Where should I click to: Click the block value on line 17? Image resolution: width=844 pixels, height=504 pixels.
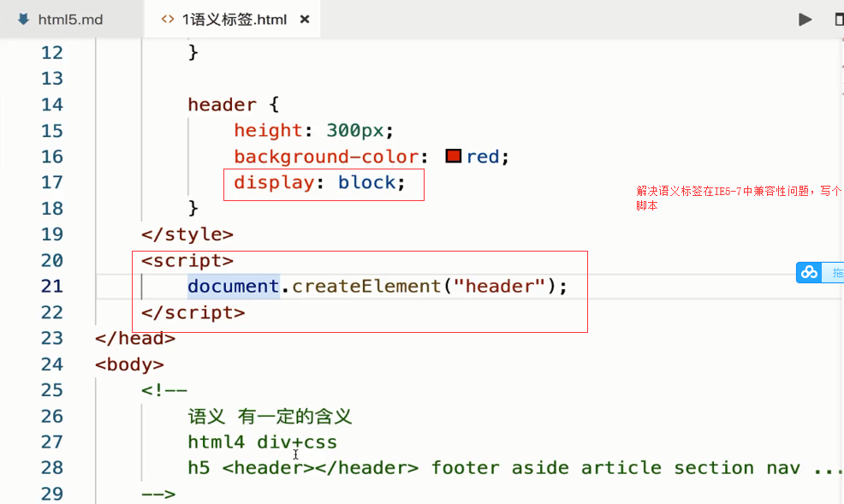(x=367, y=182)
